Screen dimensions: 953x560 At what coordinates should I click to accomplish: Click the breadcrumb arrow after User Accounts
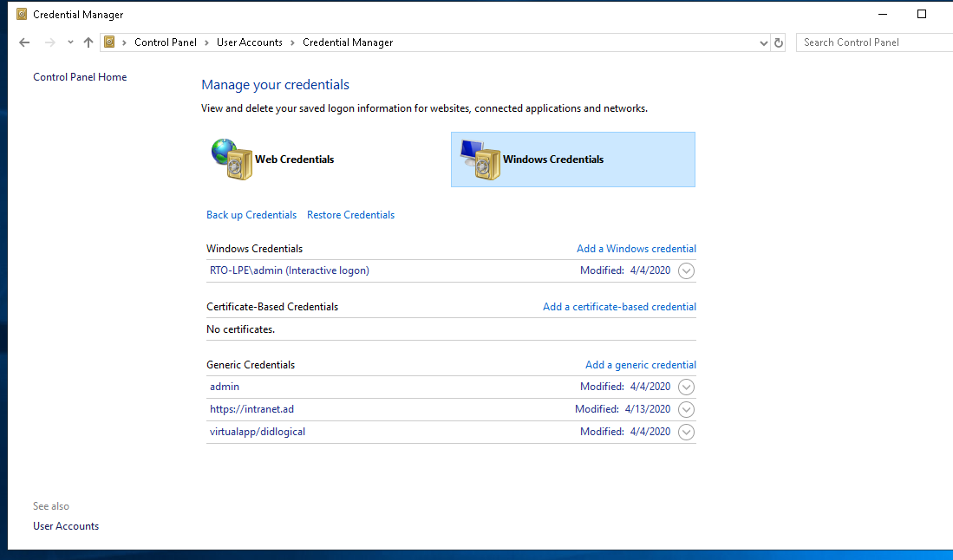click(x=292, y=42)
